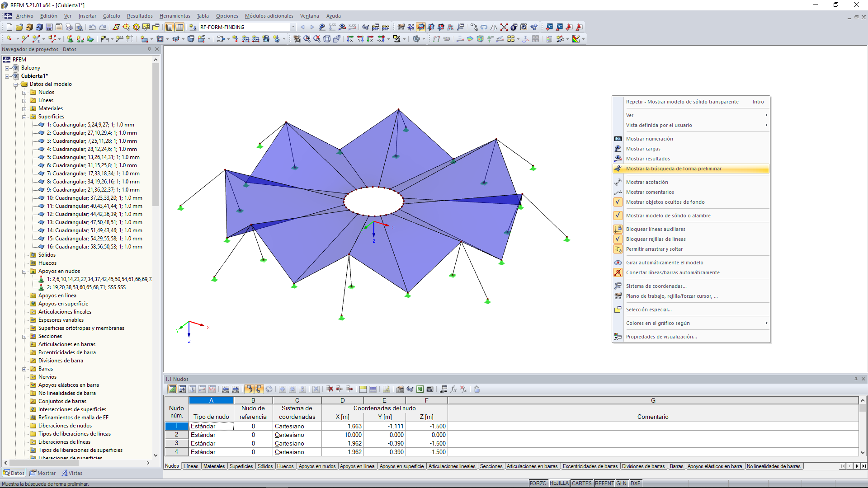This screenshot has height=488, width=868.
Task: Switch to the Superficies table tab
Action: (241, 466)
